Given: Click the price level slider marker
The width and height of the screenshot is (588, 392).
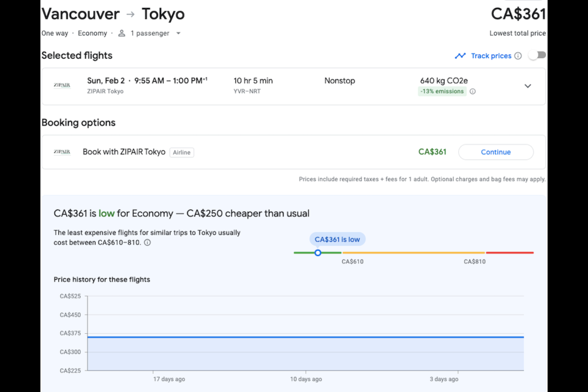Looking at the screenshot, I should 318,253.
